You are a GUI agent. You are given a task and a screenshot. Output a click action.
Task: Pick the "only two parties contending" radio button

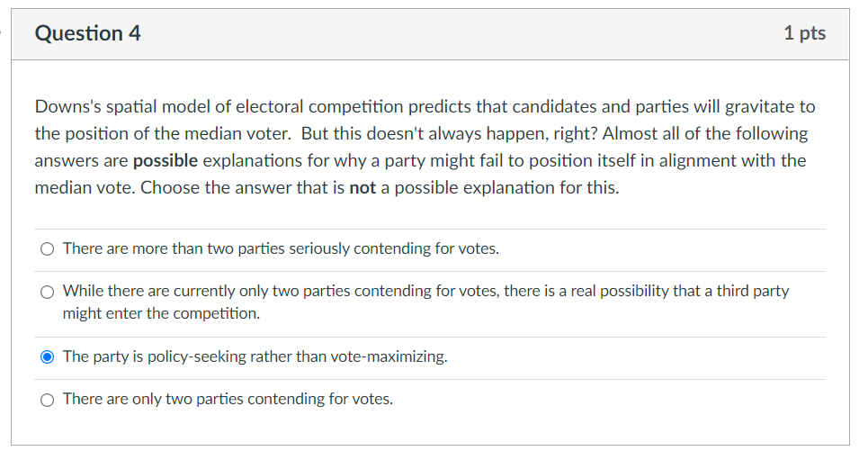point(47,400)
